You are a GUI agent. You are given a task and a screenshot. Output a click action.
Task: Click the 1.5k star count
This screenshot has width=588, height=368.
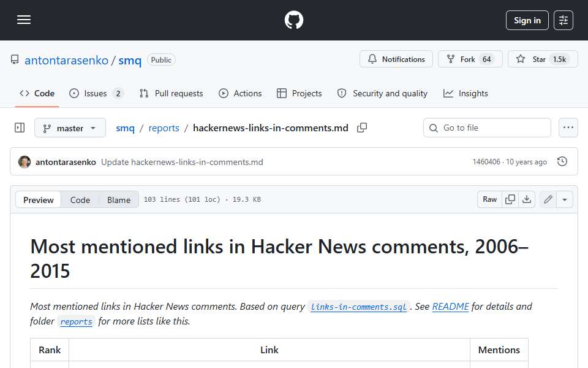(559, 59)
